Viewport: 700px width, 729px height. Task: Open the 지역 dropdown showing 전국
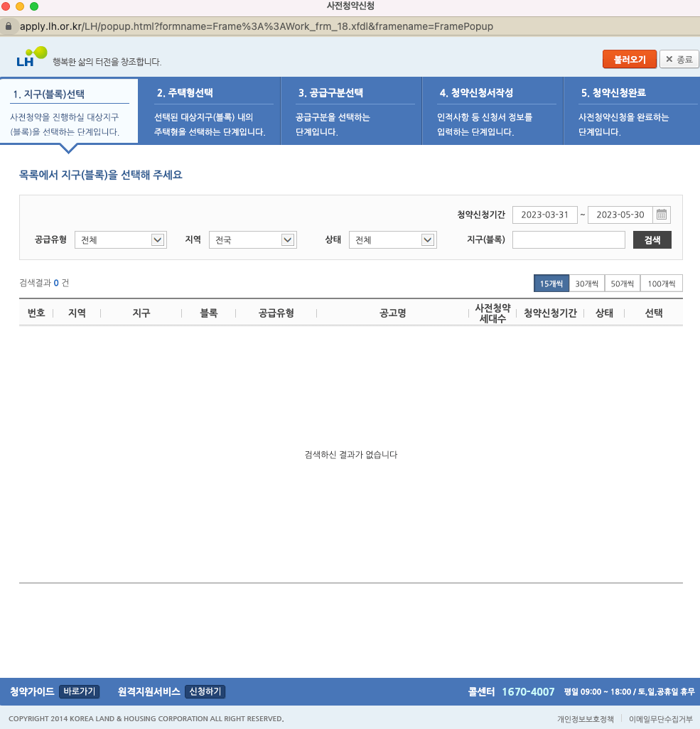click(x=252, y=240)
